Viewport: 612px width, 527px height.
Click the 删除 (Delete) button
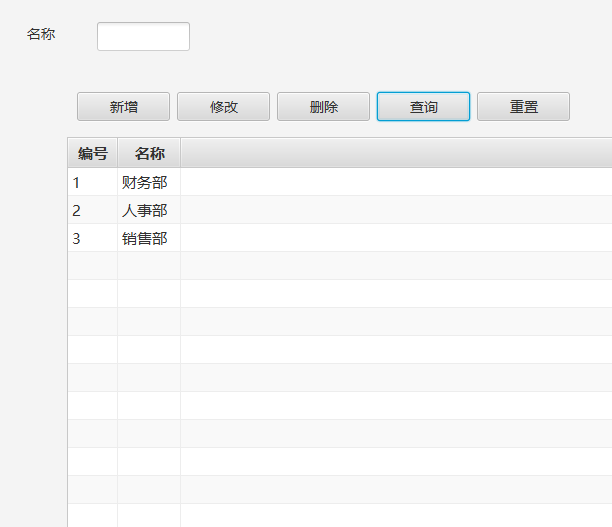pyautogui.click(x=323, y=107)
